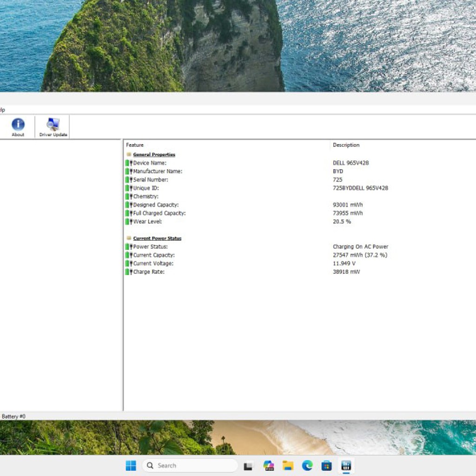The width and height of the screenshot is (476, 476).
Task: Open the Windows Start menu
Action: point(131,465)
